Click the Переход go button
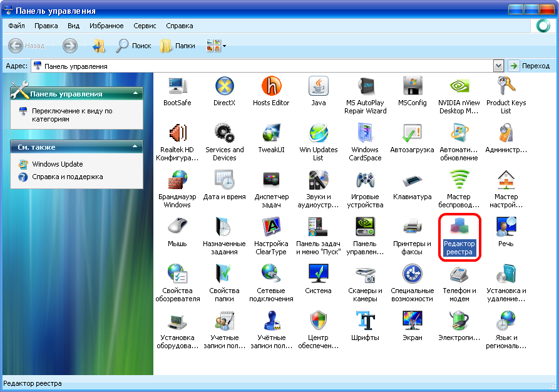Viewport: 559px width, 392px height. [x=530, y=66]
